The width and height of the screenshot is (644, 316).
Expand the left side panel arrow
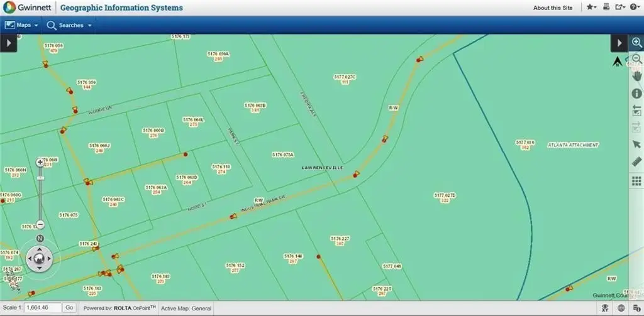click(8, 43)
